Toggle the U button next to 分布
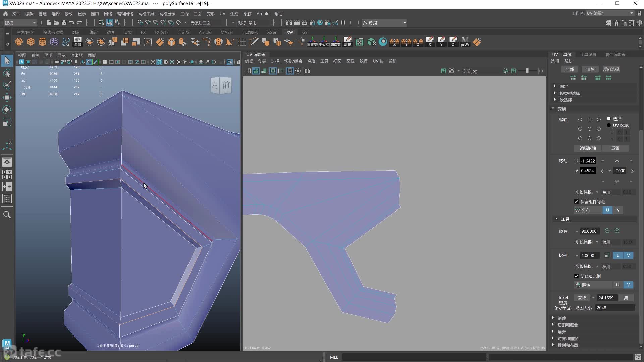 [x=607, y=210]
